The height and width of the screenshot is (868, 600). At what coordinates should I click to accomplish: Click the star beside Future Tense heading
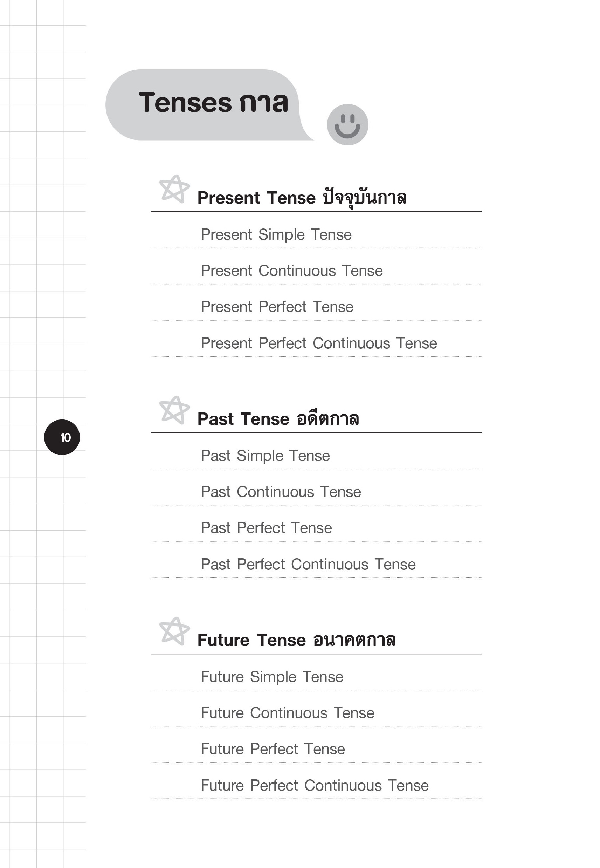click(x=174, y=631)
